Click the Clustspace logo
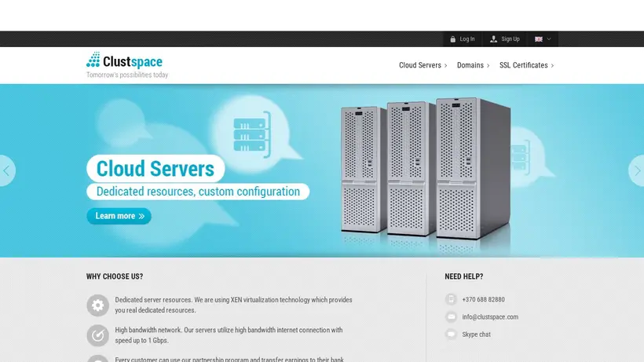Image resolution: width=644 pixels, height=362 pixels. pos(124,60)
